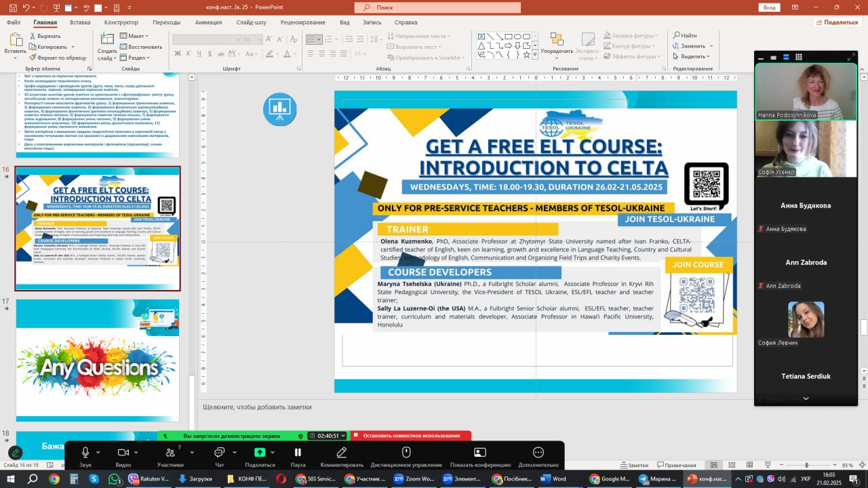The image size is (868, 488).
Task: Cut selection with Вырезать
Action: pos(45,36)
